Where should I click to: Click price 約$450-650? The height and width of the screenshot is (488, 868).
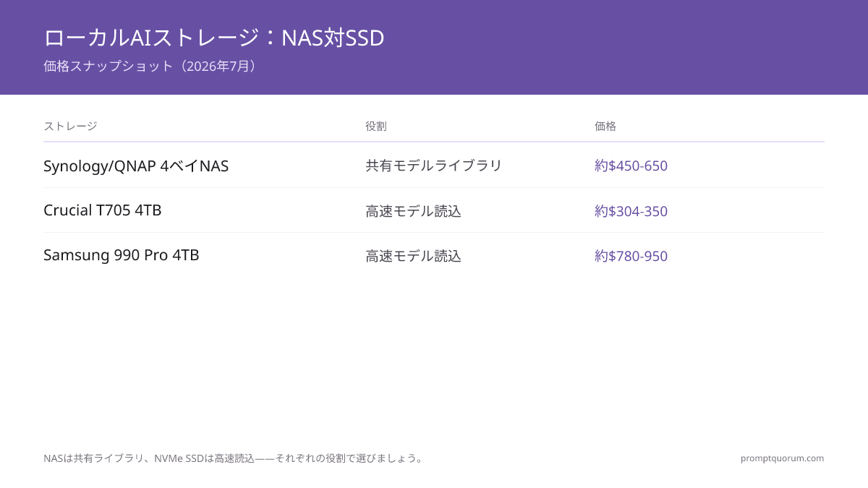tap(631, 166)
